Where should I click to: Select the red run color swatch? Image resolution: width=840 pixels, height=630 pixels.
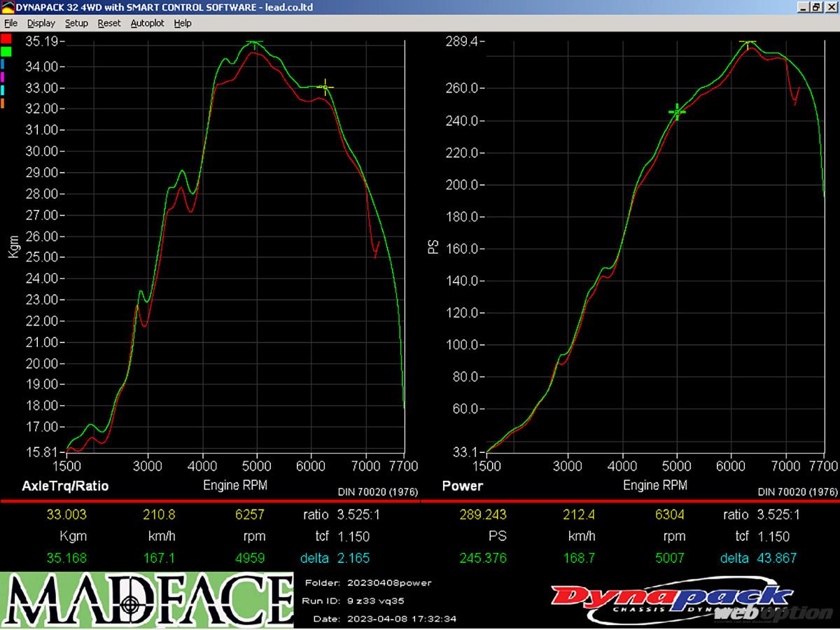point(6,38)
